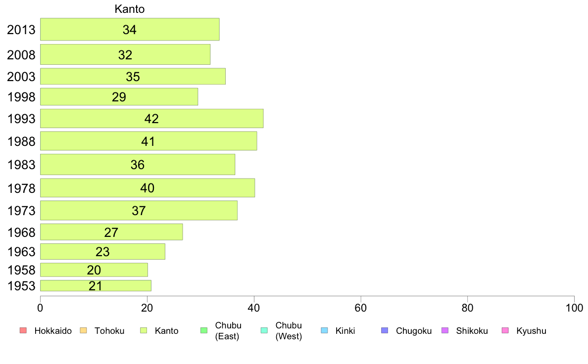This screenshot has width=588, height=364.
Task: Click the Kyushu legend color swatch
Action: pos(505,330)
